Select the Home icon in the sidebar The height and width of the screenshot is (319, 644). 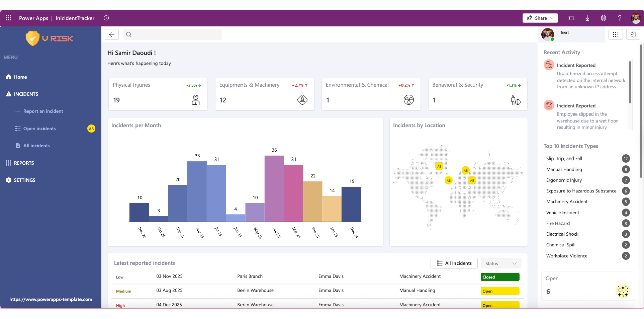coord(8,77)
